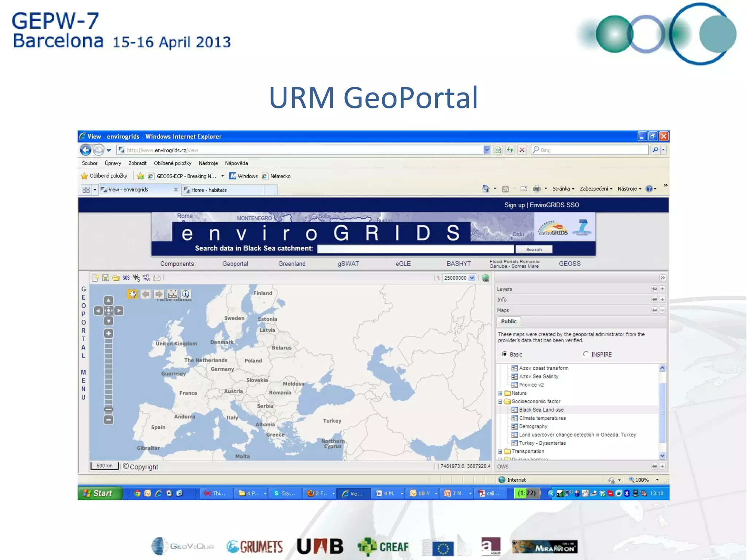Open the address bar history dropdown
Image resolution: width=747 pixels, height=560 pixels.
(487, 150)
